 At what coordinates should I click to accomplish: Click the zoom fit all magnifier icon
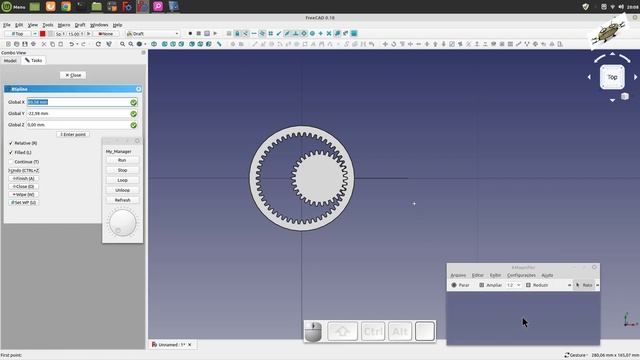coord(122,44)
